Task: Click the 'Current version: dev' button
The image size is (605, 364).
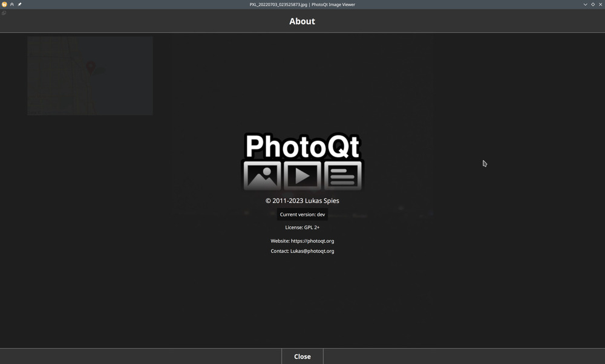Action: coord(302,215)
